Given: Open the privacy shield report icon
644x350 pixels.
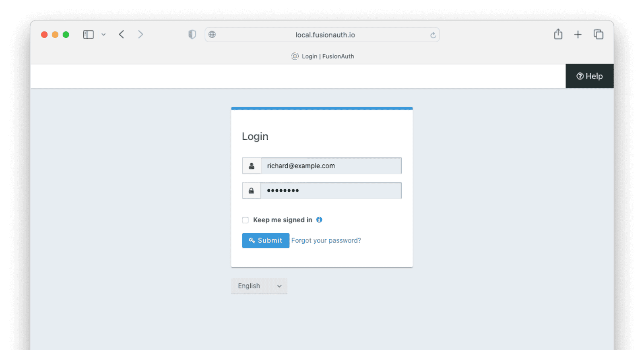Looking at the screenshot, I should (192, 35).
